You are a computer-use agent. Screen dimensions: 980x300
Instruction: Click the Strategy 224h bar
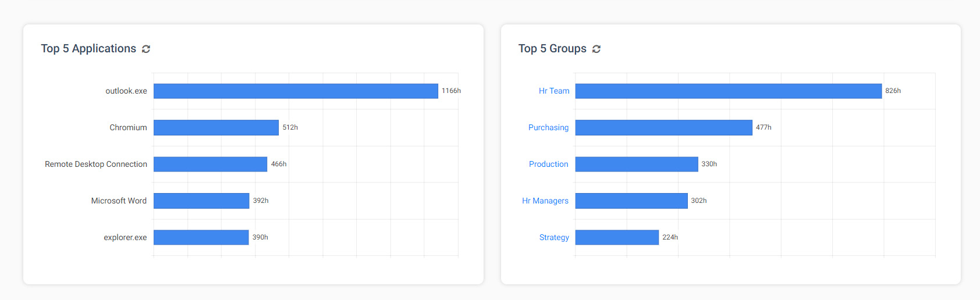617,237
